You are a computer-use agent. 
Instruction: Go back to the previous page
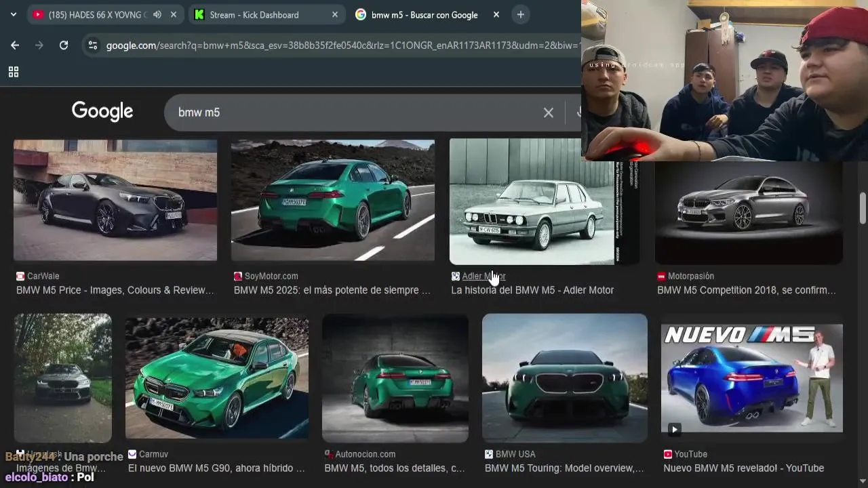[x=15, y=45]
